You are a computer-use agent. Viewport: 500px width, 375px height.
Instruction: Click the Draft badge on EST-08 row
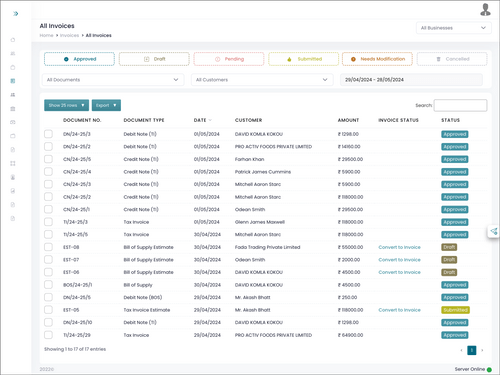449,247
